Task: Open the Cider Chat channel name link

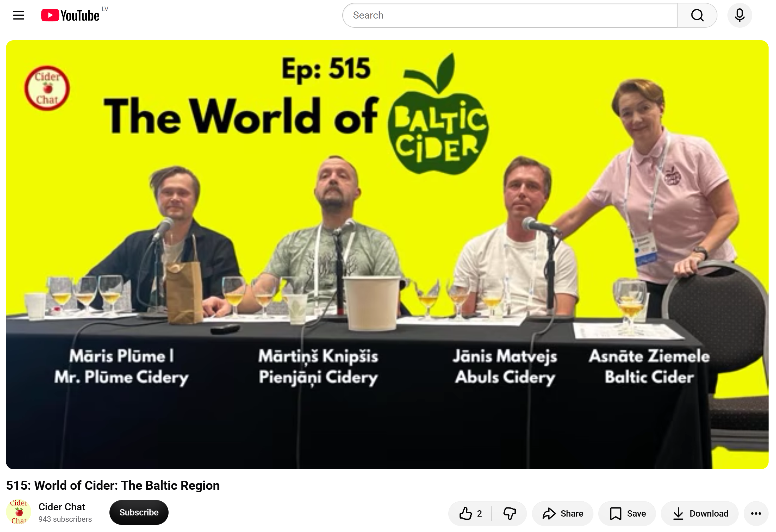Action: (62, 507)
